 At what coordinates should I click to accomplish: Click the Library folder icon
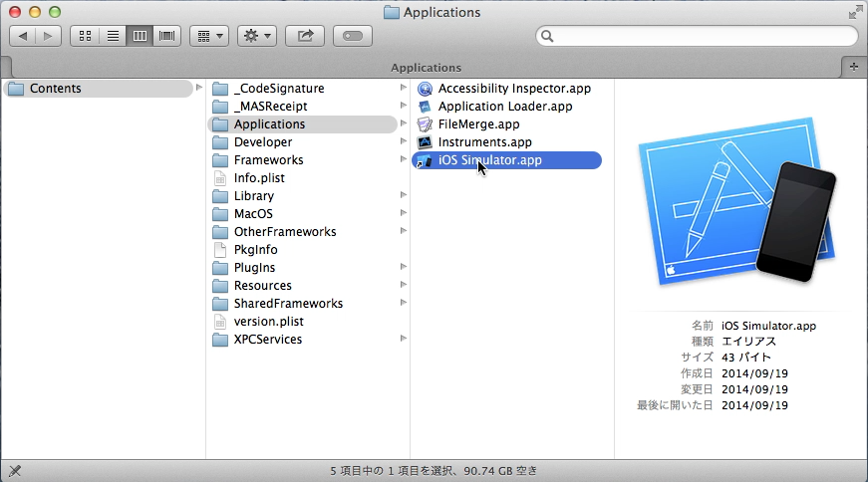[220, 196]
